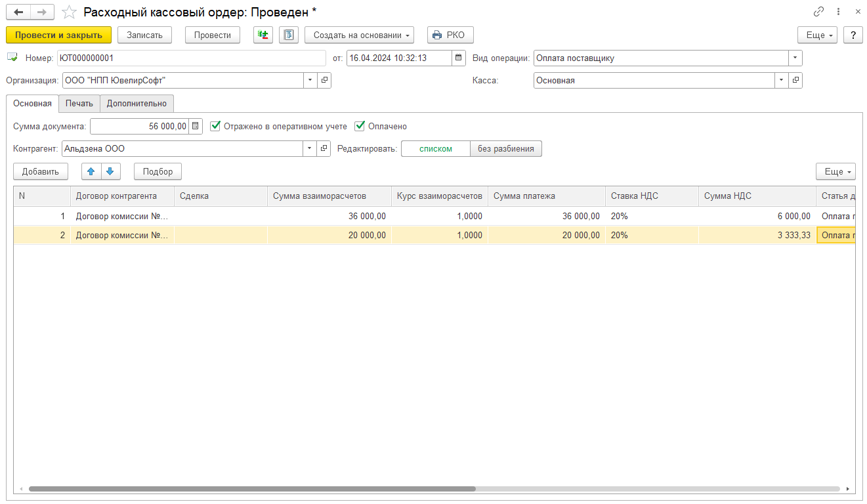
Task: Click the Сумма платежа column header
Action: (x=547, y=196)
